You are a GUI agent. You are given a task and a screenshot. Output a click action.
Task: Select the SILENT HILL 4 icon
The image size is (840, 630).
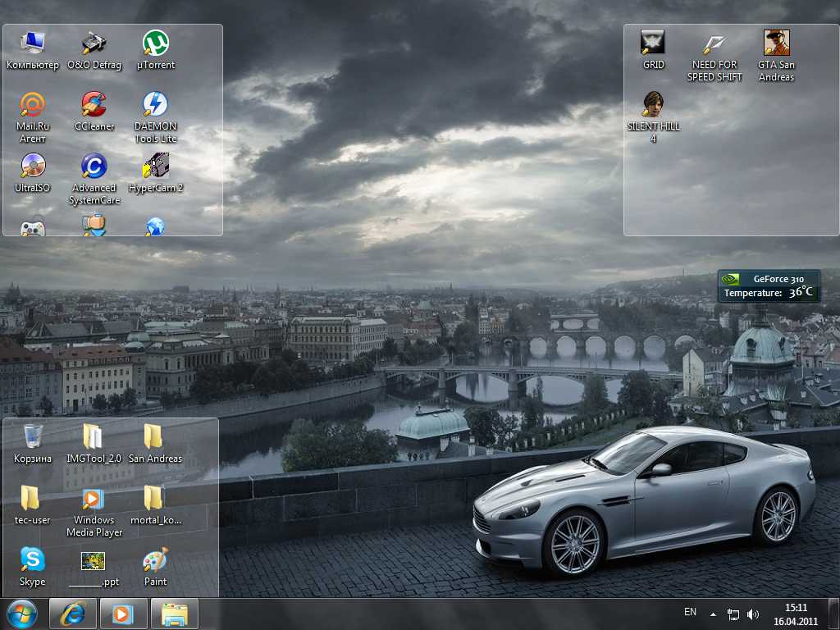pyautogui.click(x=653, y=105)
